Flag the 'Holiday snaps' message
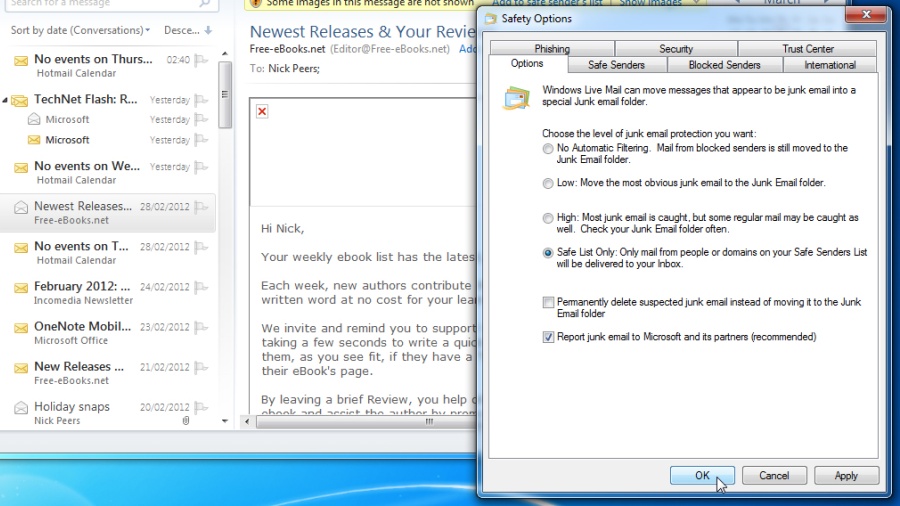900x506 pixels. click(201, 407)
